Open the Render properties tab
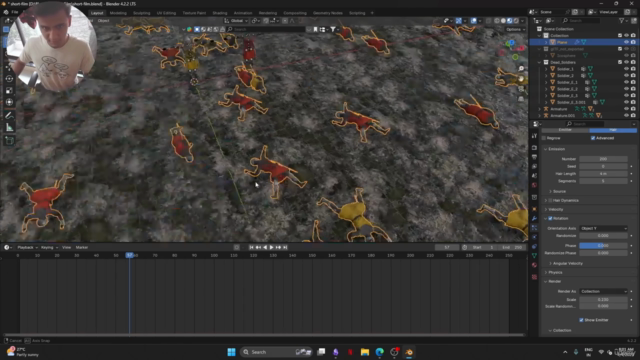The height and width of the screenshot is (360, 640). click(534, 147)
